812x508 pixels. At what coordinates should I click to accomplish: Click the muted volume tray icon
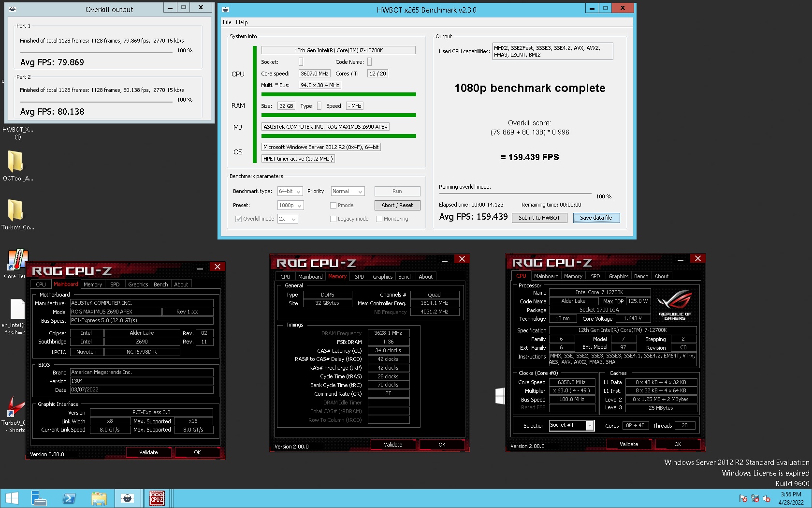767,499
